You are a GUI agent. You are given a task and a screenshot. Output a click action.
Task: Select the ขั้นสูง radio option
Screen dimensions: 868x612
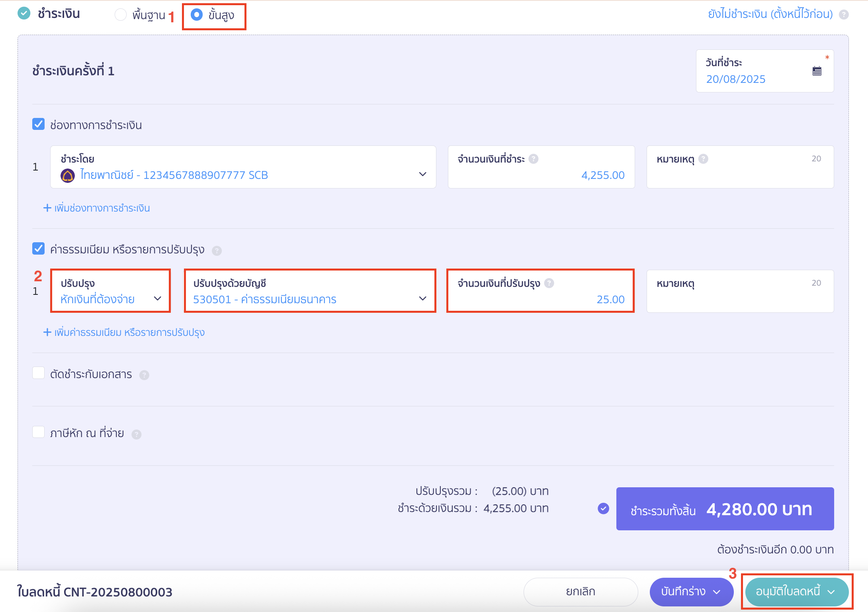coord(197,15)
